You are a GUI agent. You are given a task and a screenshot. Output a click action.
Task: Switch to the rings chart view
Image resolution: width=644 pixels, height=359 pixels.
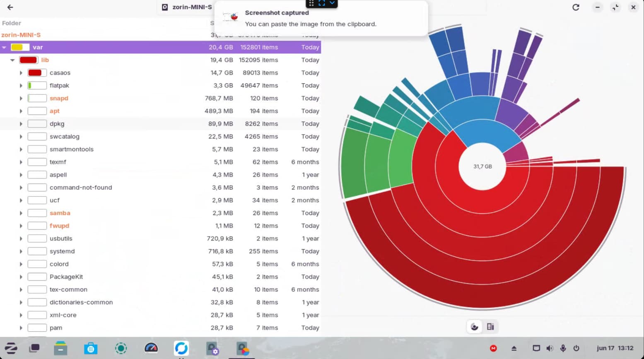[475, 327]
